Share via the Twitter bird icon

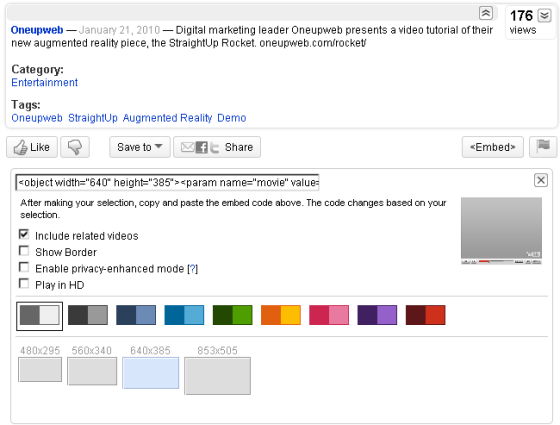(x=214, y=148)
